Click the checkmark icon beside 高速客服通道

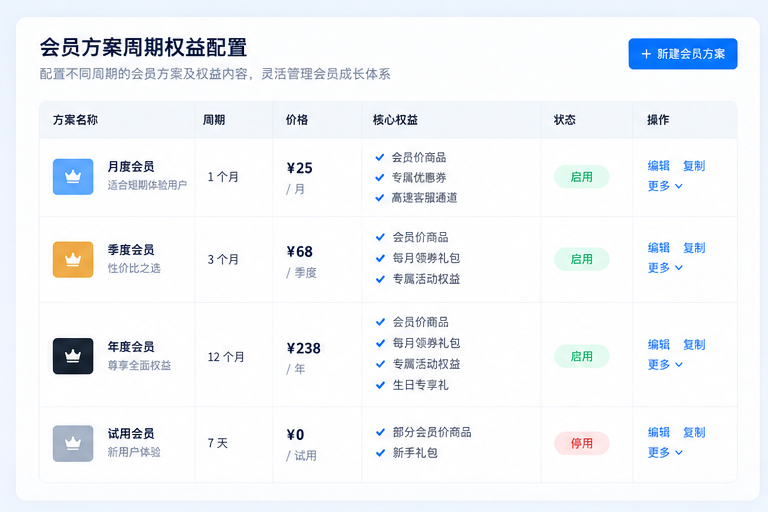click(x=379, y=197)
